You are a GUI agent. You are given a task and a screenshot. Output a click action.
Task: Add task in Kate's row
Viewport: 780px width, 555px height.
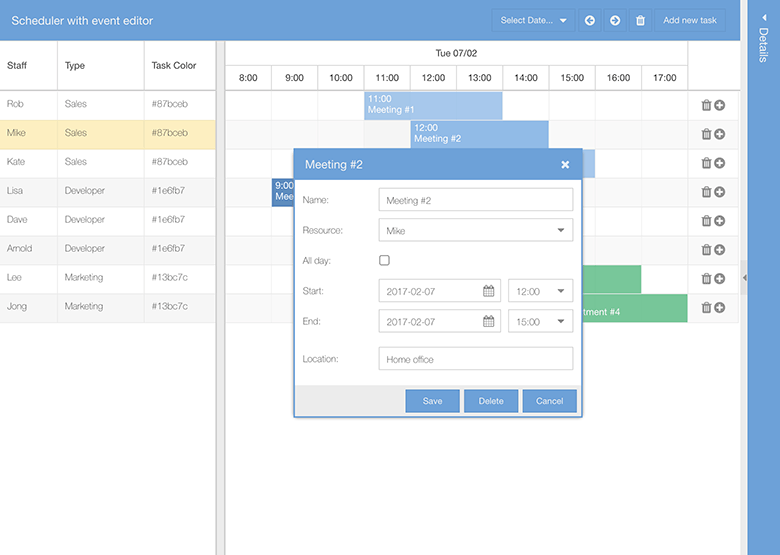(719, 163)
